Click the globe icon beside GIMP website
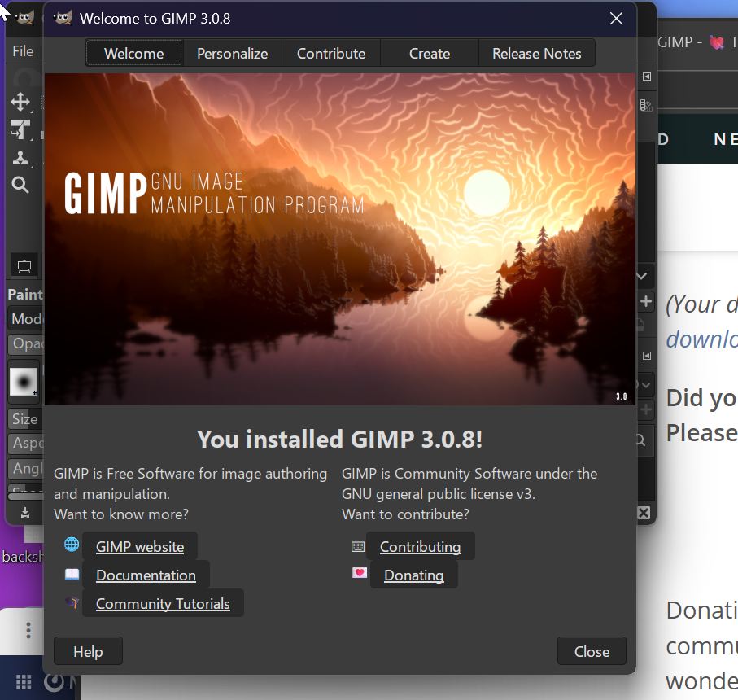 [x=72, y=545]
